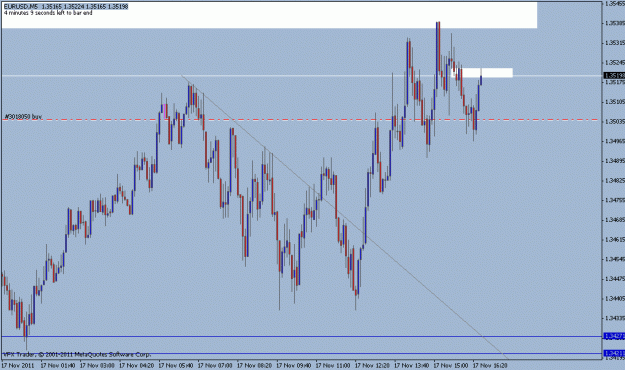
Task: Click the large white rectangle at the chart top
Action: [x=269, y=15]
